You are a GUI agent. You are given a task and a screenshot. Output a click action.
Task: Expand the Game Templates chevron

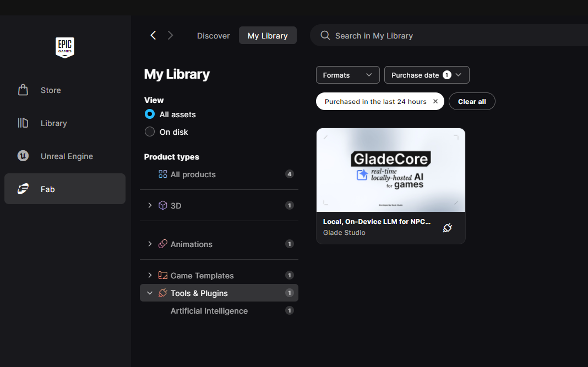pyautogui.click(x=150, y=275)
